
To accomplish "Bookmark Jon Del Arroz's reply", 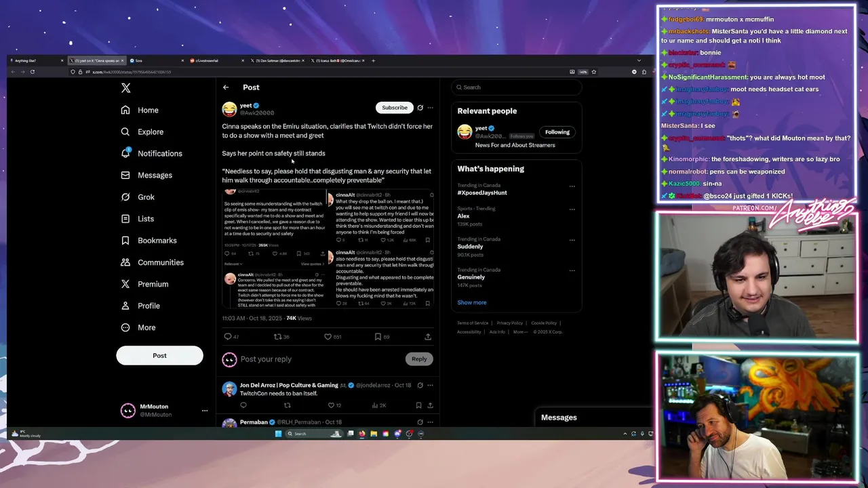I will (x=418, y=405).
